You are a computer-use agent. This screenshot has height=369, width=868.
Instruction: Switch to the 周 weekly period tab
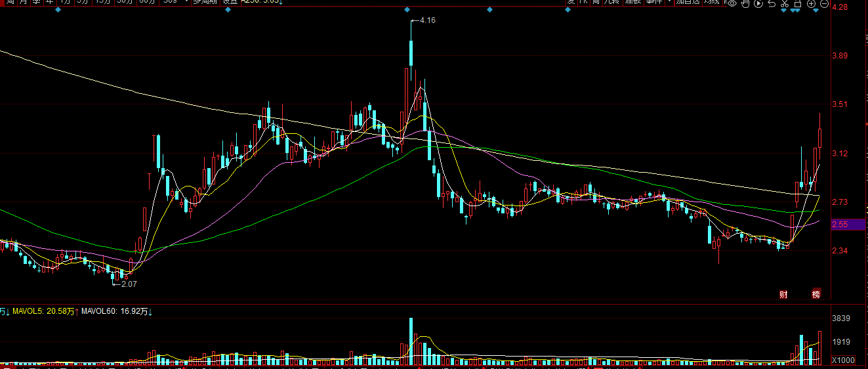coord(10,3)
